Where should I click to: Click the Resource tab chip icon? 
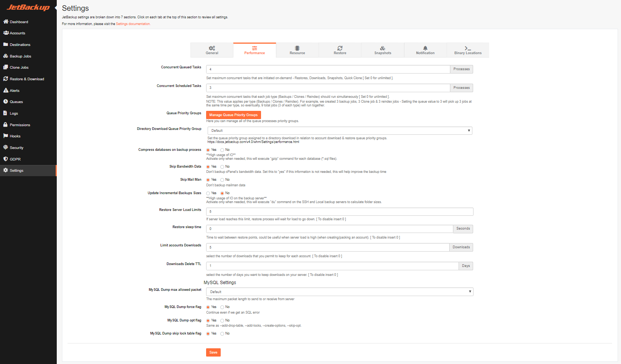297,48
